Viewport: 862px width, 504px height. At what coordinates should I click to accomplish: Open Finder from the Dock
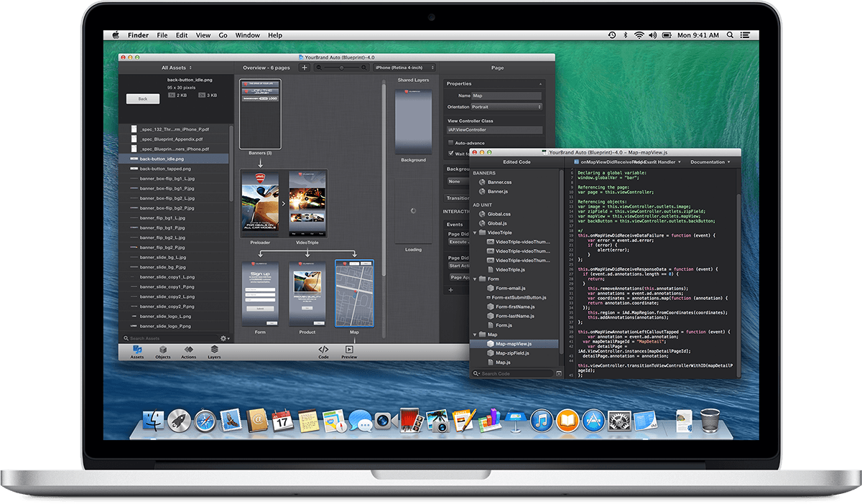154,421
